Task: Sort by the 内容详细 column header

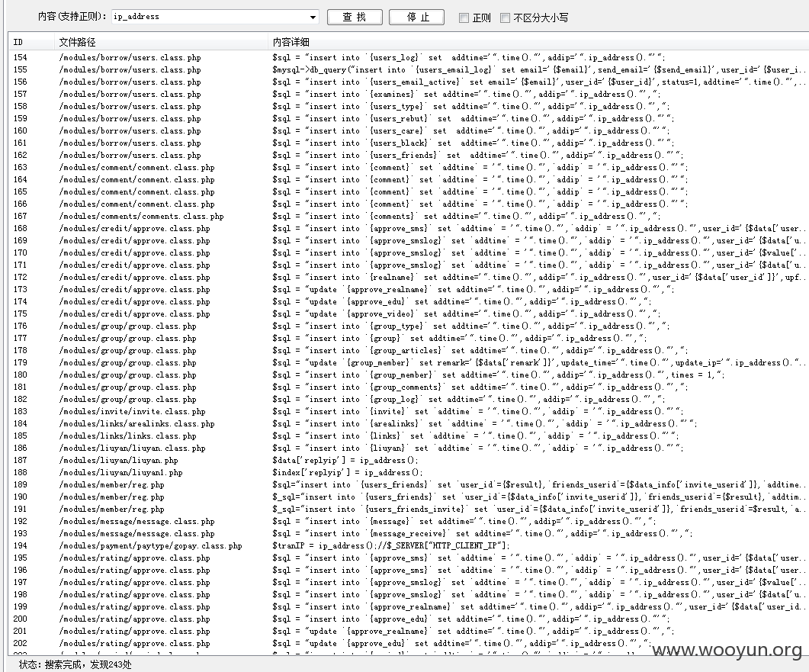Action: point(538,42)
